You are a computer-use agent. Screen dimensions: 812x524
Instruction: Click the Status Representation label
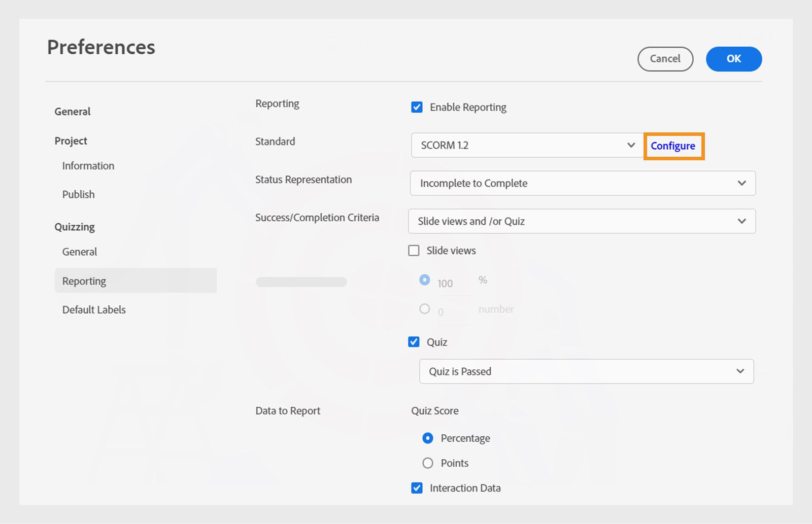[303, 180]
